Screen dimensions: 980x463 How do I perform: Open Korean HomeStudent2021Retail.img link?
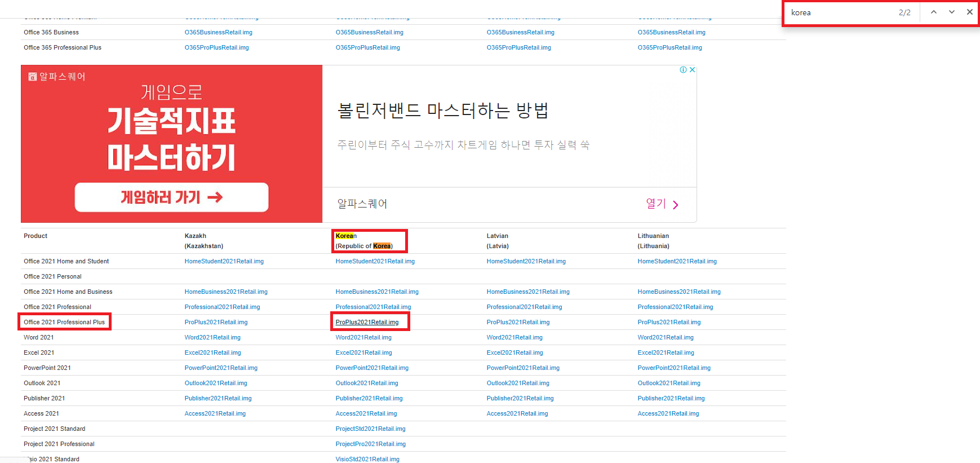[375, 261]
